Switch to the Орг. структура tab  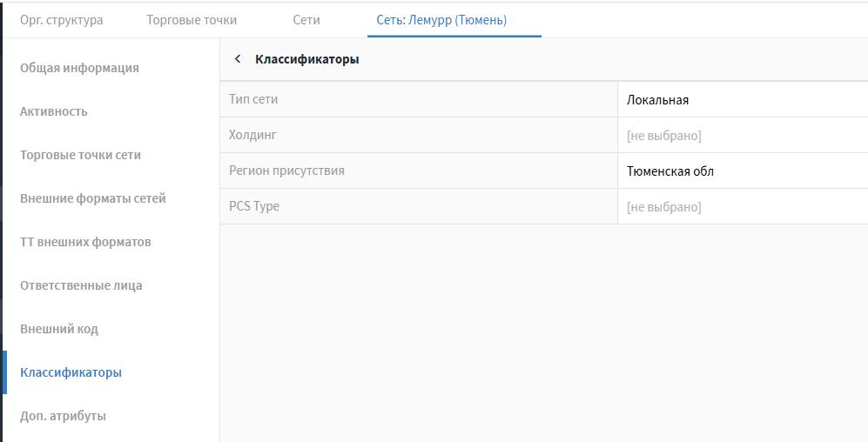point(61,19)
